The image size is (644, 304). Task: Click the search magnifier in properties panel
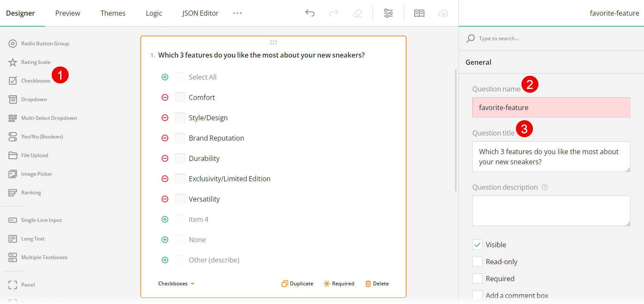pyautogui.click(x=471, y=38)
